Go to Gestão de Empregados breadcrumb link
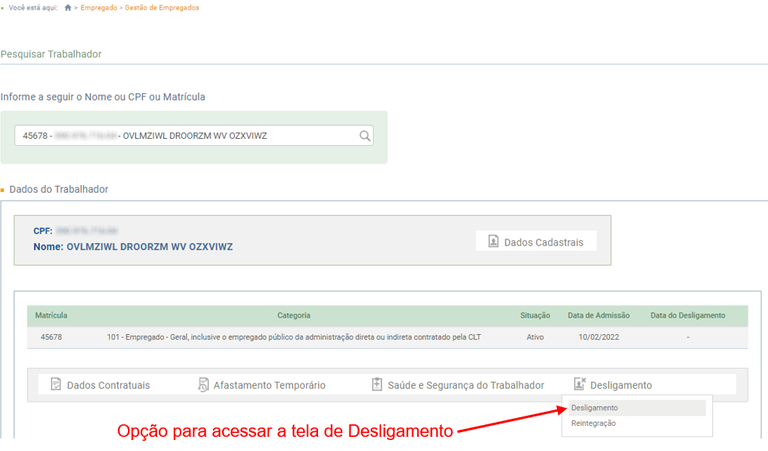Viewport: 768px width, 451px height. tap(162, 8)
